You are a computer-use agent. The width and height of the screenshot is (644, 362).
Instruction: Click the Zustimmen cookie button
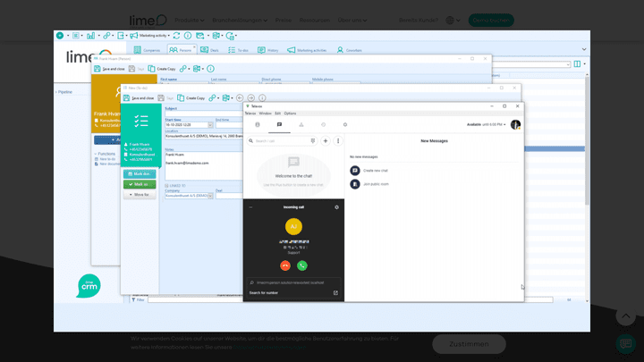coord(469,344)
